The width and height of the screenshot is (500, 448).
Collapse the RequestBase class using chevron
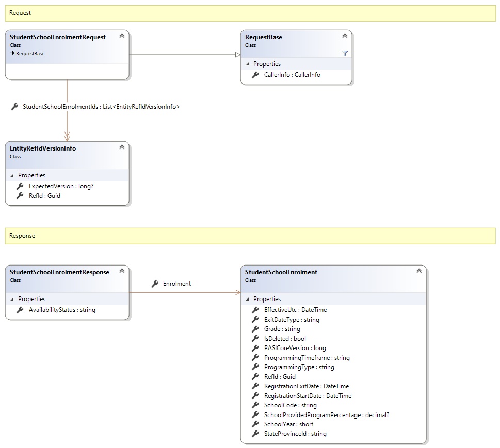pyautogui.click(x=345, y=36)
